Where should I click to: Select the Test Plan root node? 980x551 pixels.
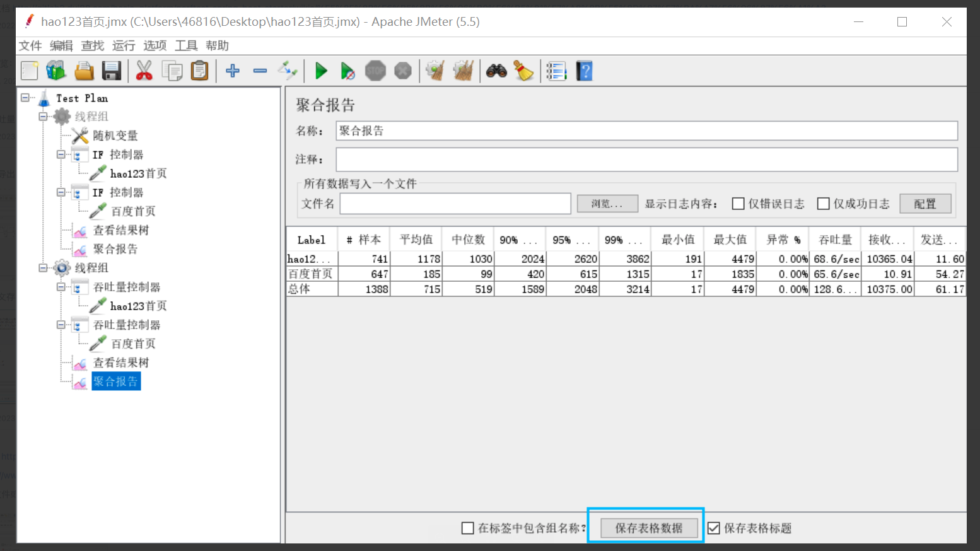tap(82, 98)
